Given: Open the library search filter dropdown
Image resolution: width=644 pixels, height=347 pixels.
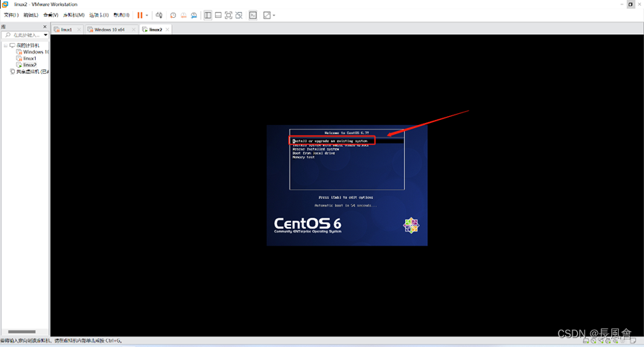Looking at the screenshot, I should pyautogui.click(x=45, y=35).
